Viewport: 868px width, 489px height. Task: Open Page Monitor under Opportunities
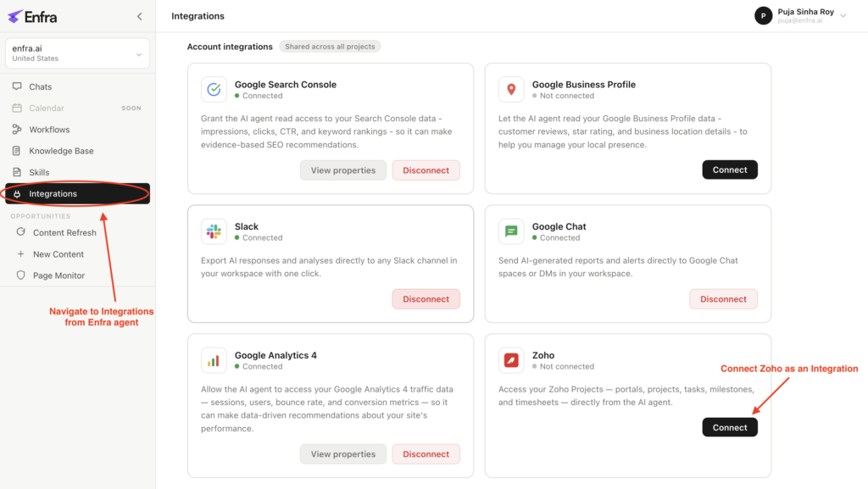click(x=77, y=275)
